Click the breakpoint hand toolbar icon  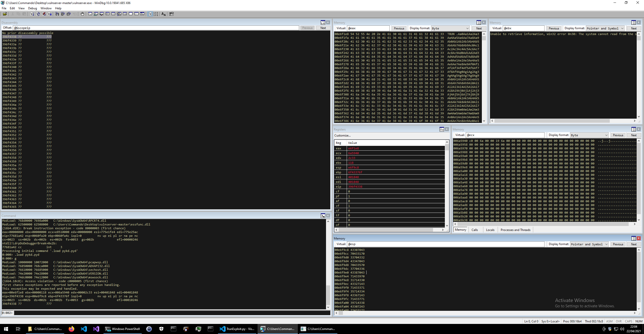point(82,14)
